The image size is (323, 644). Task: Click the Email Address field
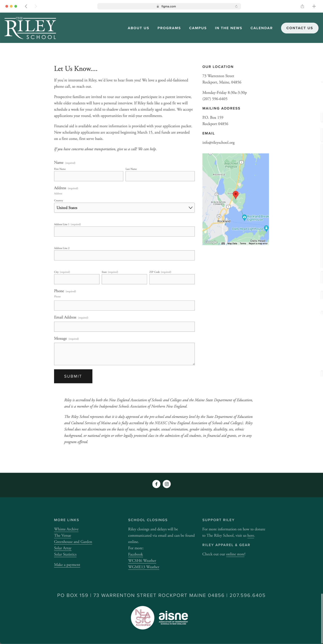pos(124,327)
